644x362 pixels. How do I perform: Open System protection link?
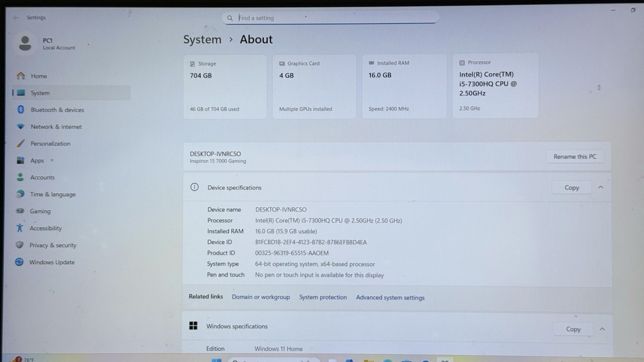[323, 297]
